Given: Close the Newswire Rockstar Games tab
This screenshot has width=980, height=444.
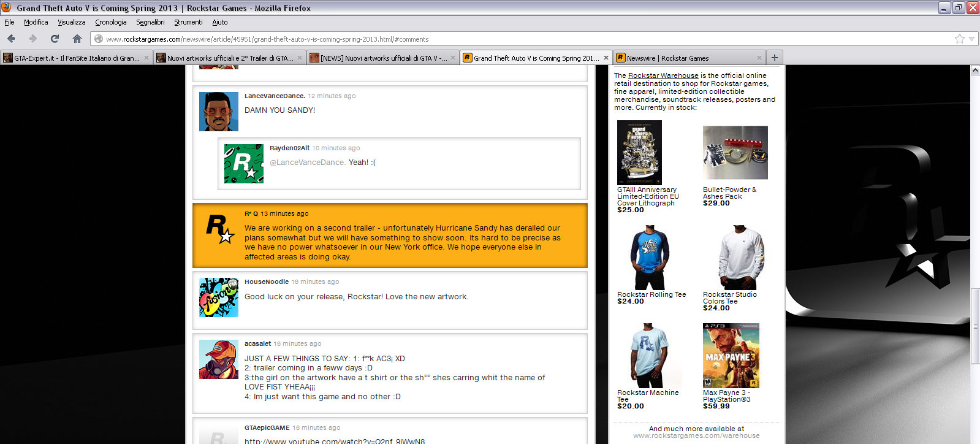Looking at the screenshot, I should [759, 58].
